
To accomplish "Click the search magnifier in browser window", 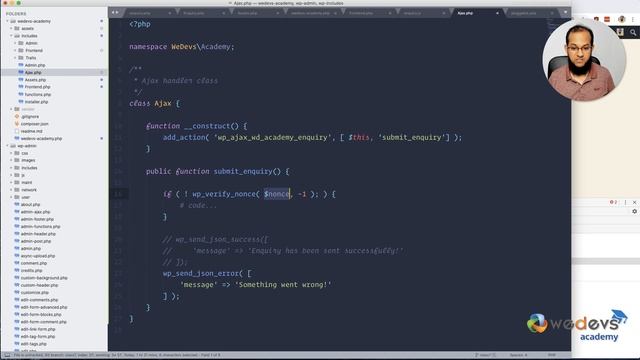I will (633, 32).
